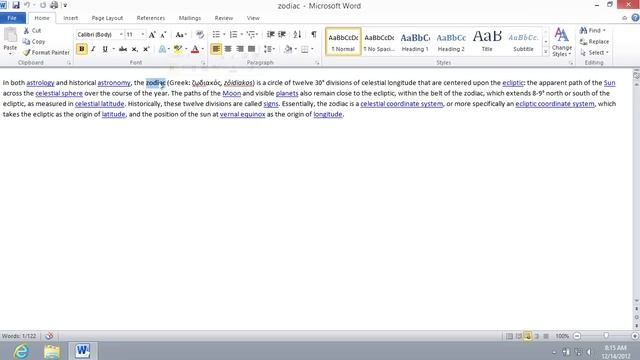This screenshot has height=360, width=640.
Task: Switch to the Page Layout tab
Action: tap(107, 18)
